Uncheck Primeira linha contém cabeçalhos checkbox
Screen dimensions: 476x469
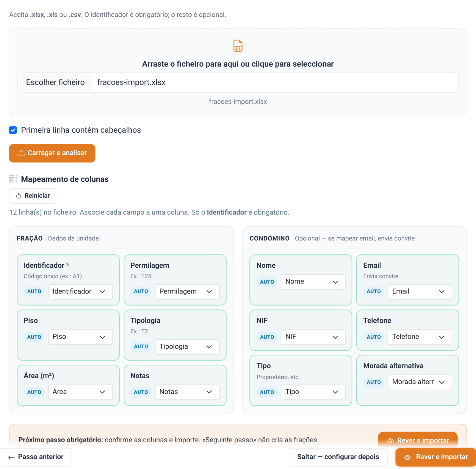click(13, 130)
